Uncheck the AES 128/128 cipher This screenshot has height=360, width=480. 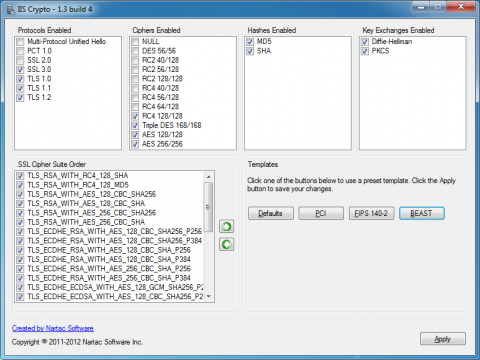pyautogui.click(x=135, y=135)
